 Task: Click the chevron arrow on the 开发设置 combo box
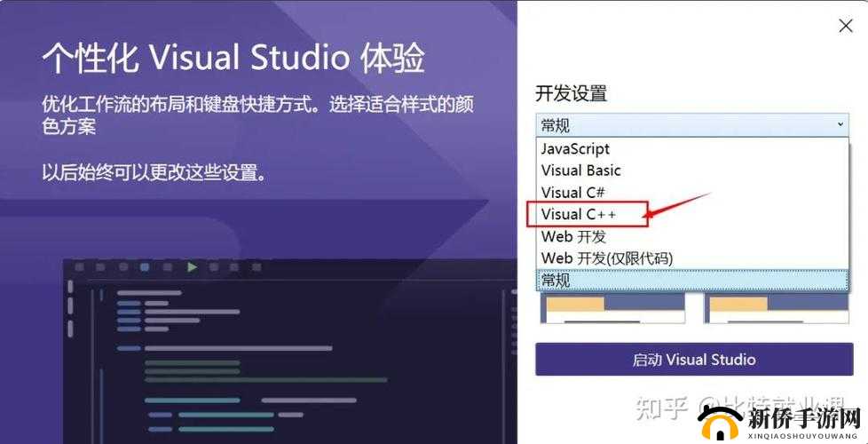(840, 125)
